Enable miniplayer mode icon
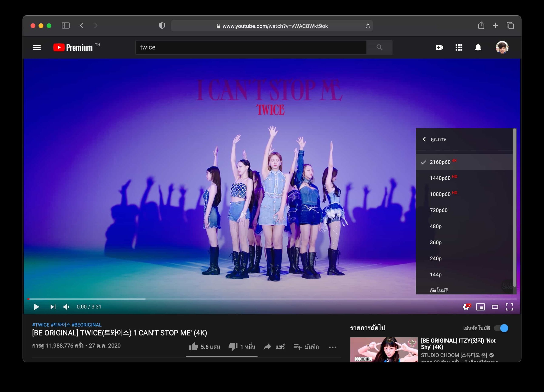Screen dimensions: 544x392 (x=480, y=307)
